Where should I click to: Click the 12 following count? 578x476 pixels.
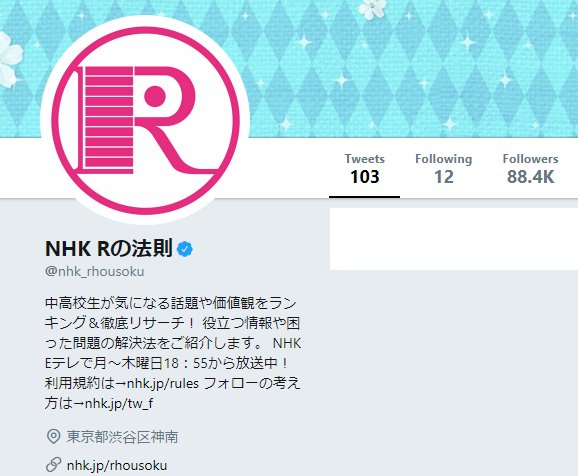click(x=443, y=177)
